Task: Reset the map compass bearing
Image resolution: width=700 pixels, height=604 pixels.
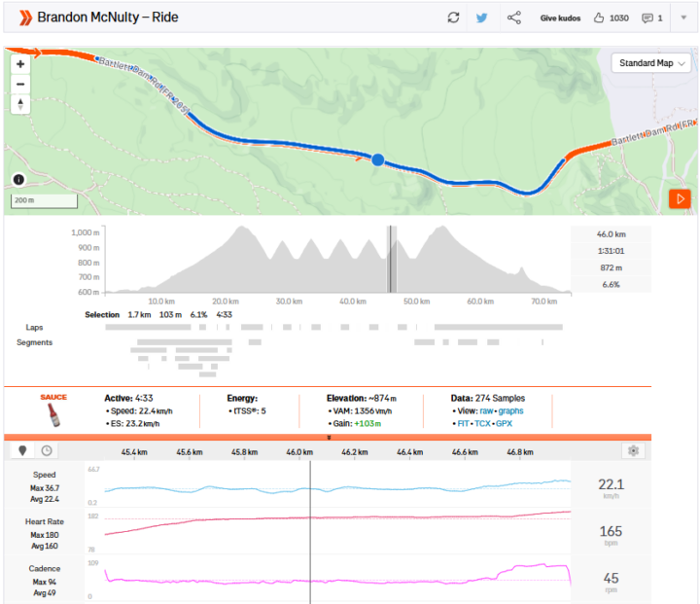Action: click(x=20, y=103)
